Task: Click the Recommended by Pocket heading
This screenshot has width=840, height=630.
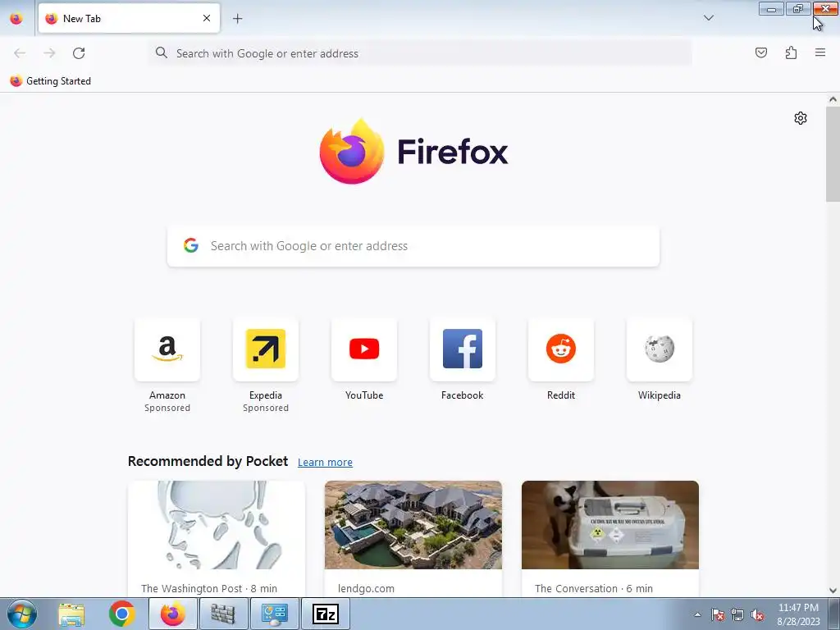Action: coord(208,461)
